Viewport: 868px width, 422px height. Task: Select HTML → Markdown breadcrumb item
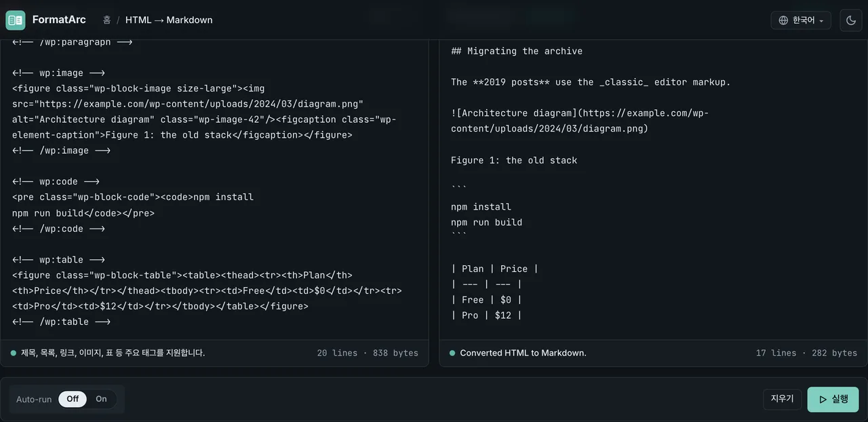169,20
